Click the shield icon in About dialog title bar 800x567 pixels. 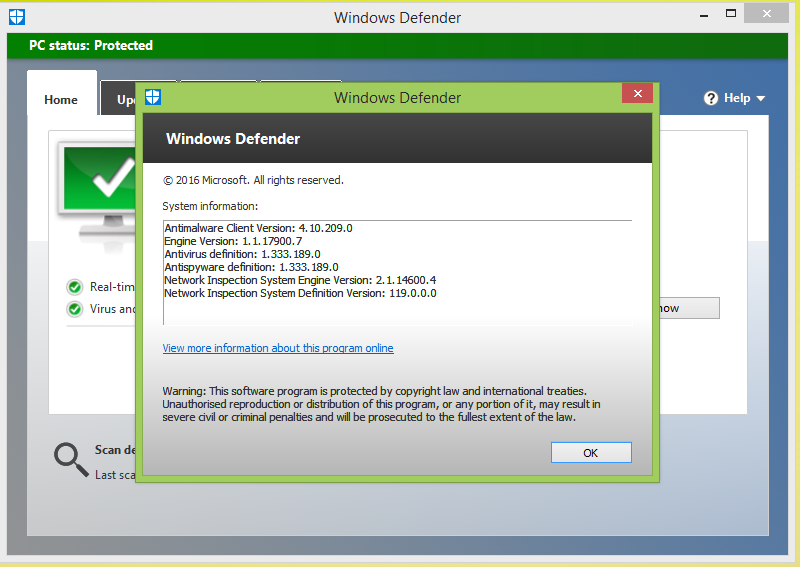(x=153, y=97)
